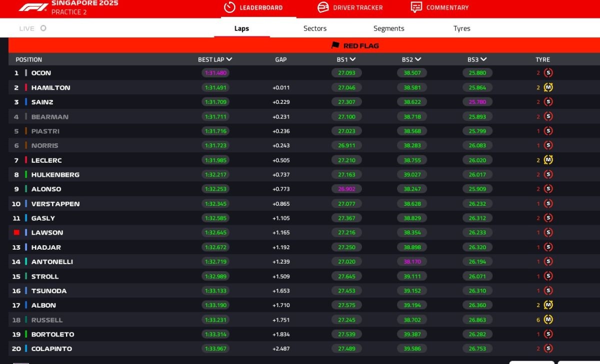The height and width of the screenshot is (364, 600).
Task: Click the red flag icon in banner
Action: pos(335,45)
